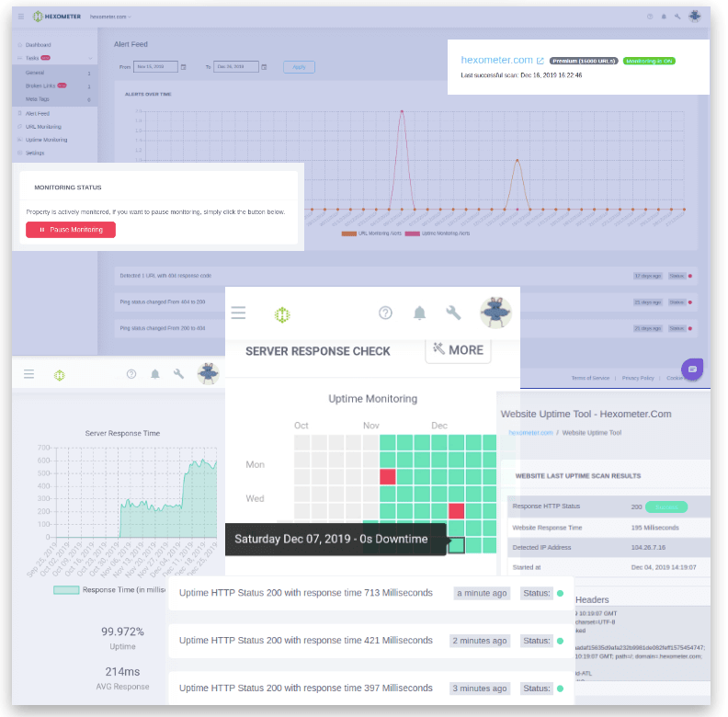Screen dimensions: 728x717
Task: Click hexagon logo above Server Response Time chart
Action: tap(60, 375)
